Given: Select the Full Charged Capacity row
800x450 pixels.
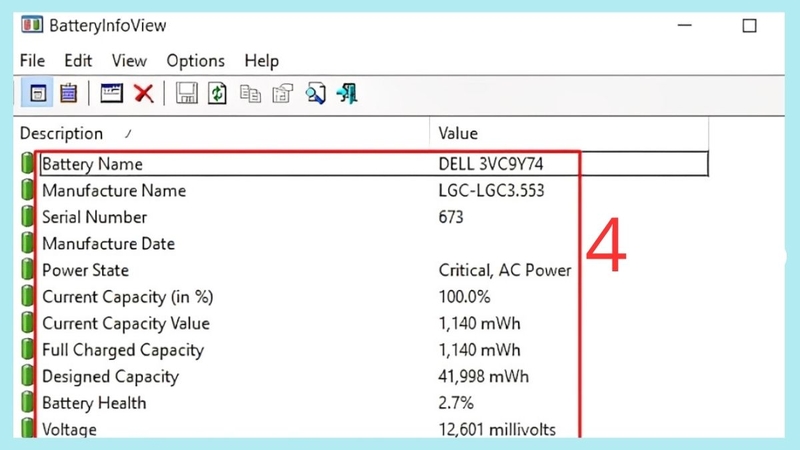Looking at the screenshot, I should [364, 349].
